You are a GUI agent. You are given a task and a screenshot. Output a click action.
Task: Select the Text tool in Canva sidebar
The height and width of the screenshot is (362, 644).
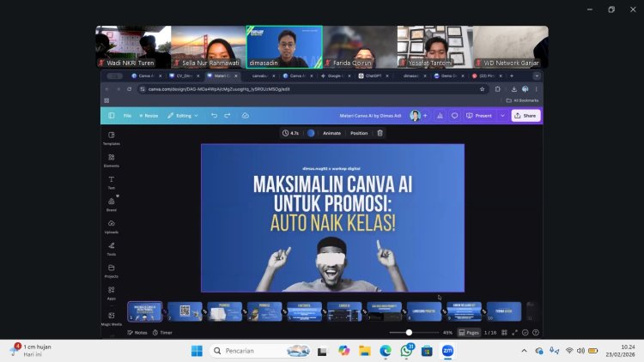[x=112, y=183]
